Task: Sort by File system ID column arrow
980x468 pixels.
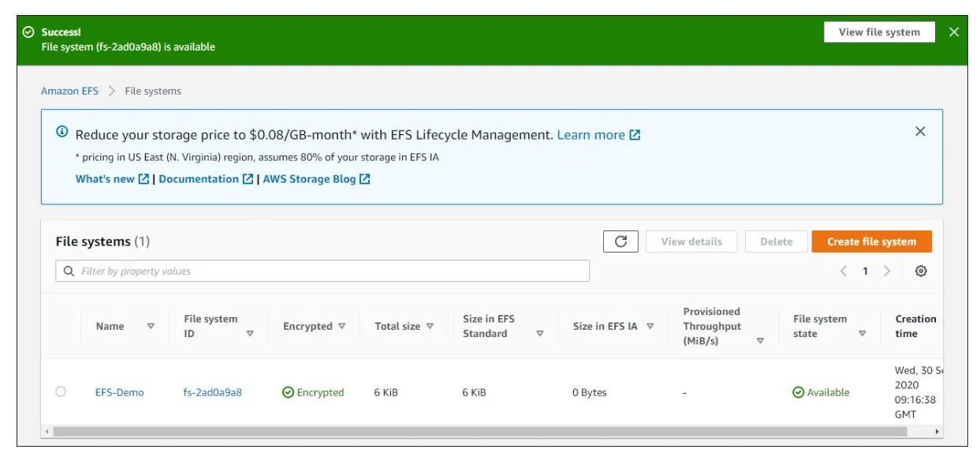Action: [x=250, y=334]
